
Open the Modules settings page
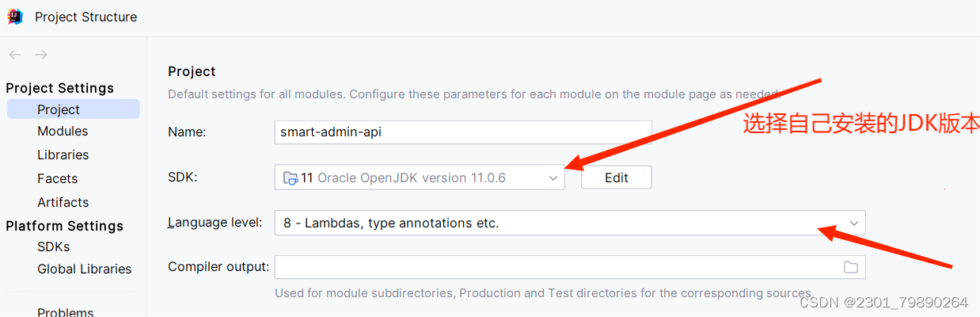[x=63, y=132]
